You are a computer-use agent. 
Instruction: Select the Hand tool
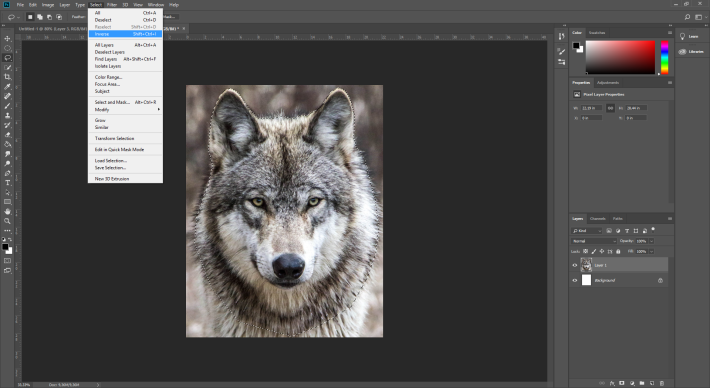tap(7, 211)
